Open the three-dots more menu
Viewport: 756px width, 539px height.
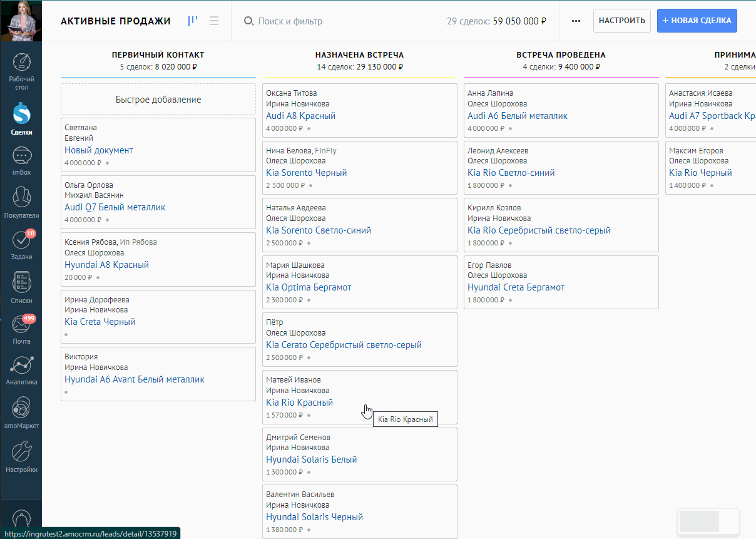click(576, 21)
